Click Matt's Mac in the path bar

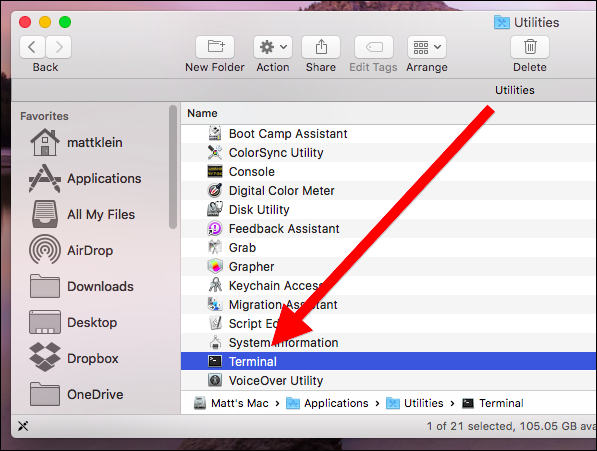coord(231,403)
